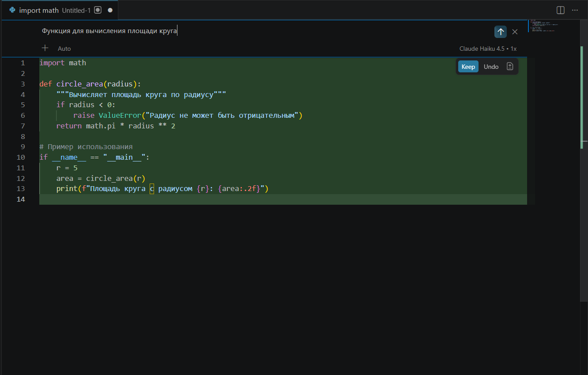Viewport: 588px width, 375px height.
Task: Send the inline chat prompt with the arrow button
Action: 501,32
